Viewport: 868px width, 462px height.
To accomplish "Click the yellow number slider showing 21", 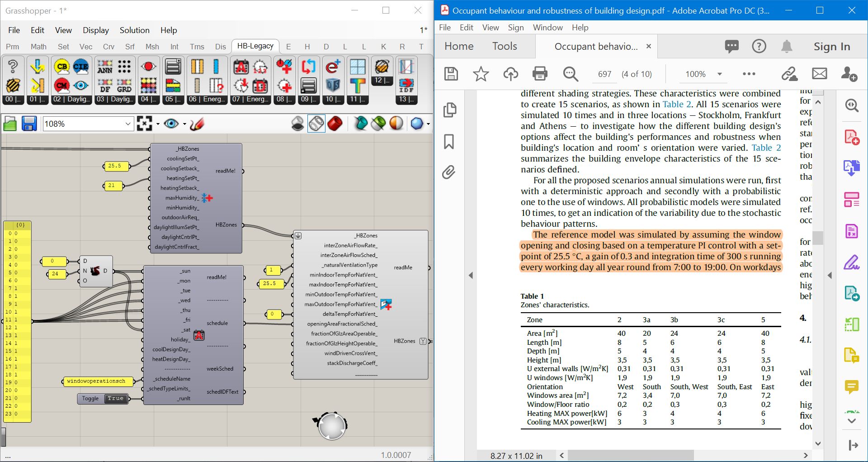I will tap(113, 186).
